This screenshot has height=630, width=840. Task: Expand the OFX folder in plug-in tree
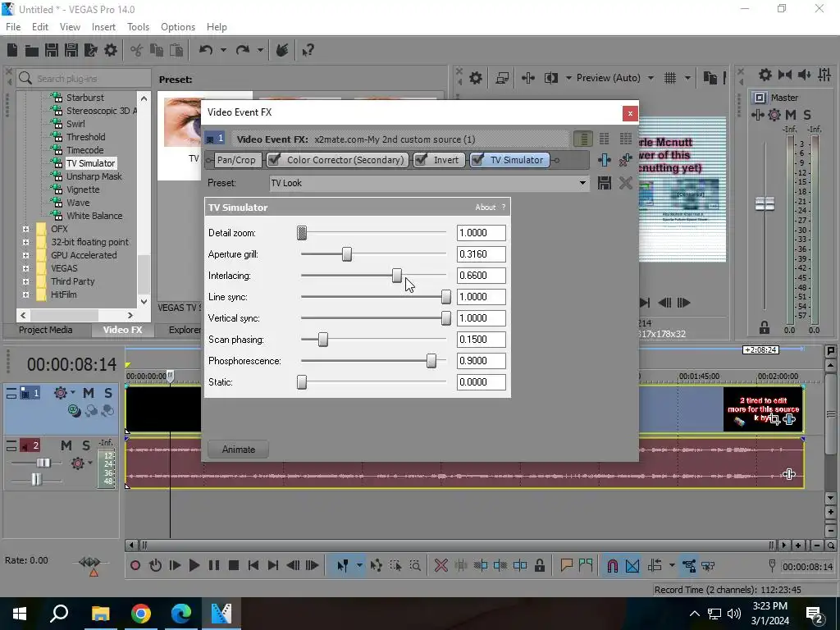coord(25,229)
